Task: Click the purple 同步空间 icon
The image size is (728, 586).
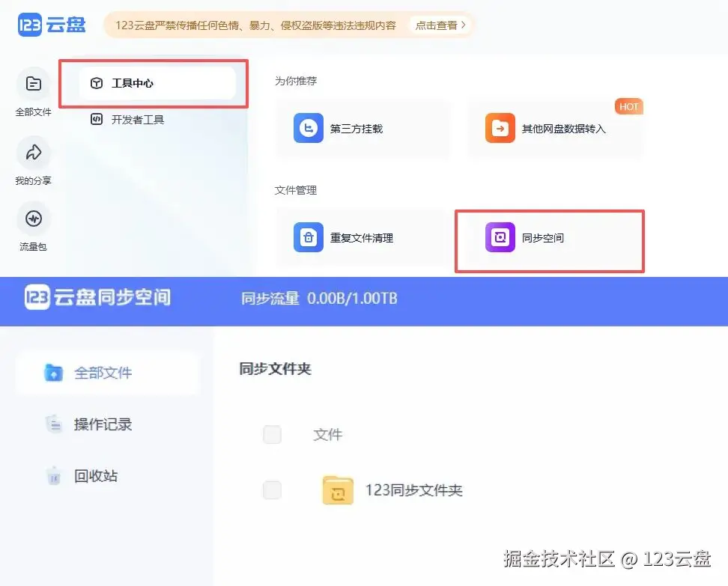Action: 500,237
